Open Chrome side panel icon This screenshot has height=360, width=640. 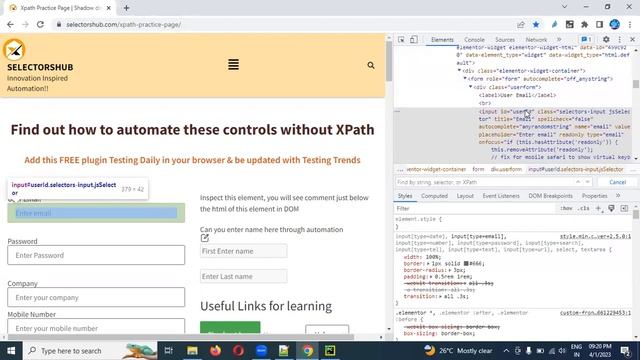click(x=599, y=24)
